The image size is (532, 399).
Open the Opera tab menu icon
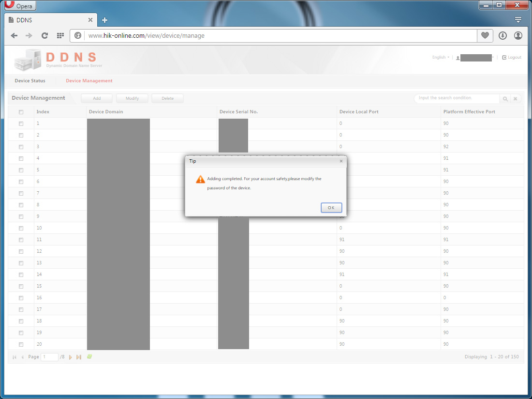(518, 20)
